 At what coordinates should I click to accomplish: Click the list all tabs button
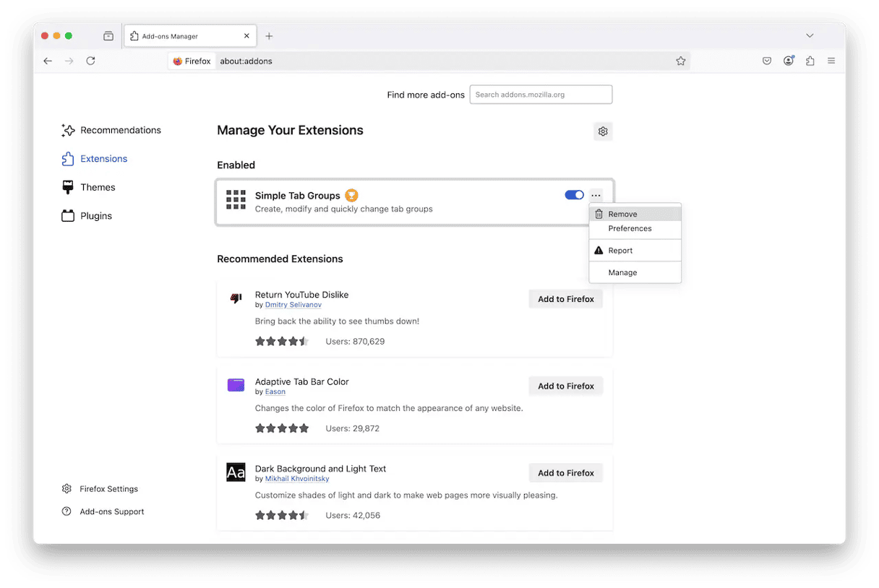coord(108,36)
